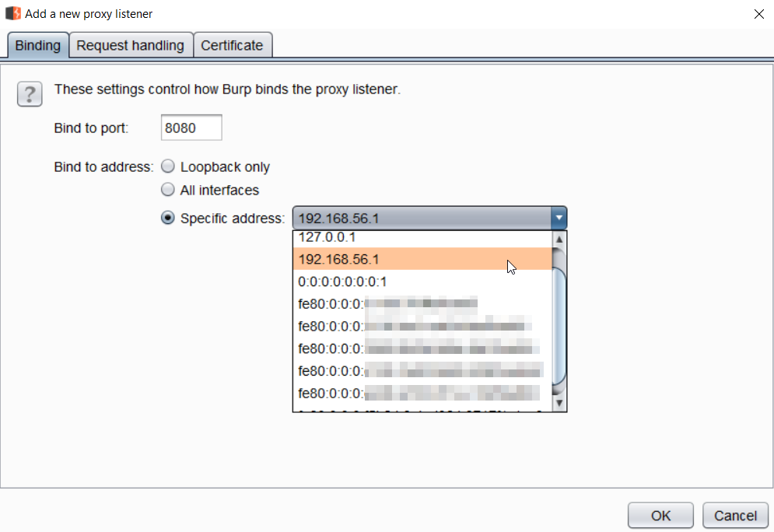774x532 pixels.
Task: Choose 127.0.0.1 from the address list
Action: (422, 238)
